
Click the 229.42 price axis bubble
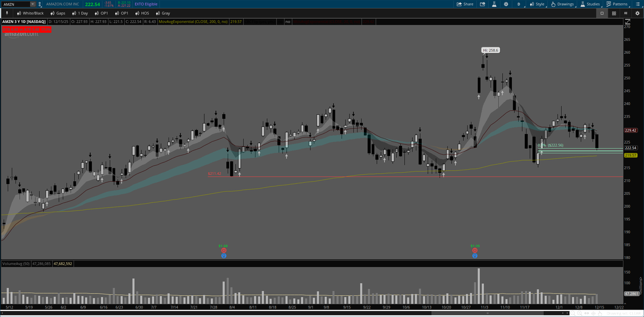[631, 130]
